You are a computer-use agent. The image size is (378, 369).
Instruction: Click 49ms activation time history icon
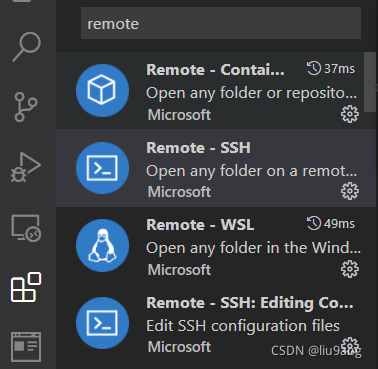pos(314,223)
